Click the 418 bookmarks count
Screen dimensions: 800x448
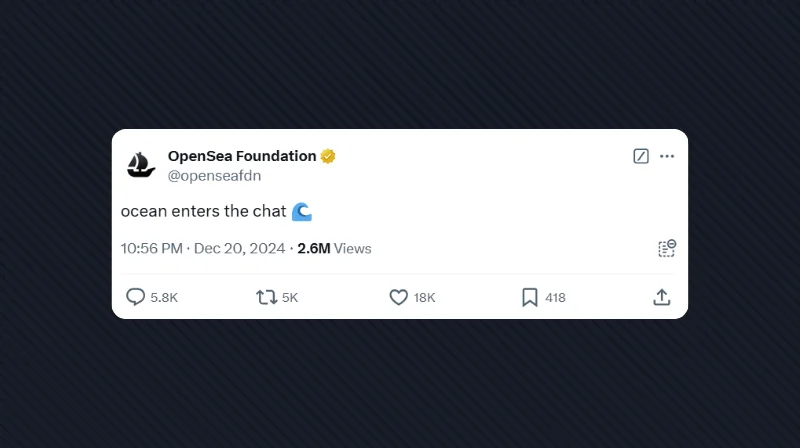(555, 298)
